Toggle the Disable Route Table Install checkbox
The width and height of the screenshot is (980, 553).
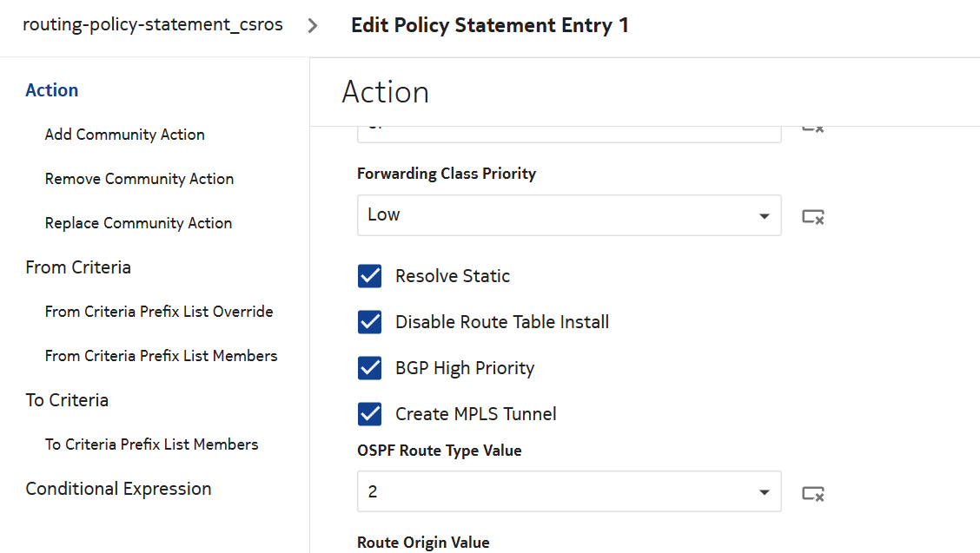coord(370,322)
